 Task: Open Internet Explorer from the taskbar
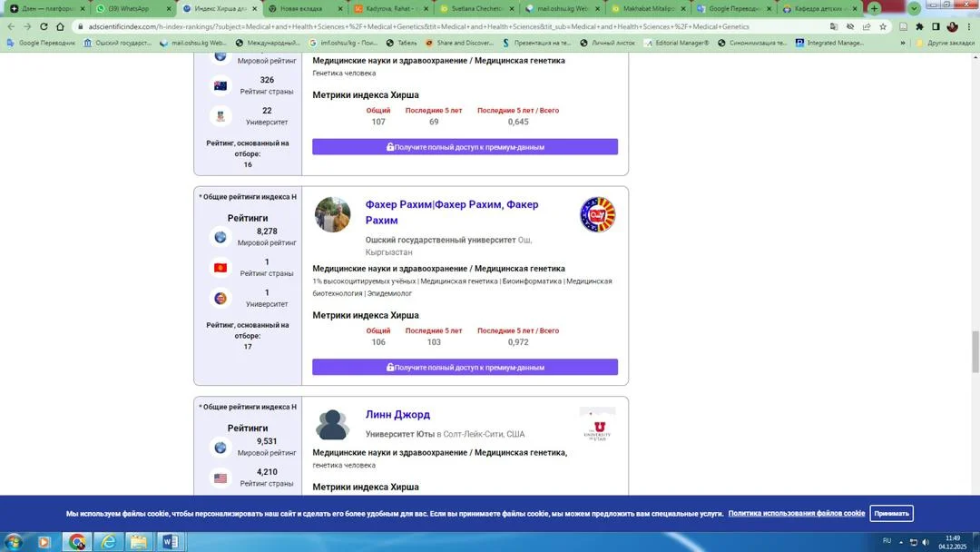[x=108, y=542]
